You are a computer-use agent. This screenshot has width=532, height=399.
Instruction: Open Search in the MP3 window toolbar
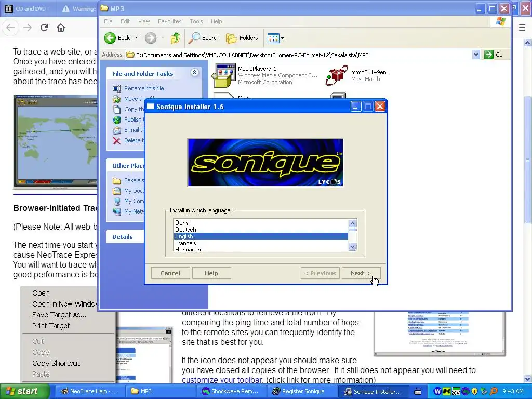[x=204, y=38]
